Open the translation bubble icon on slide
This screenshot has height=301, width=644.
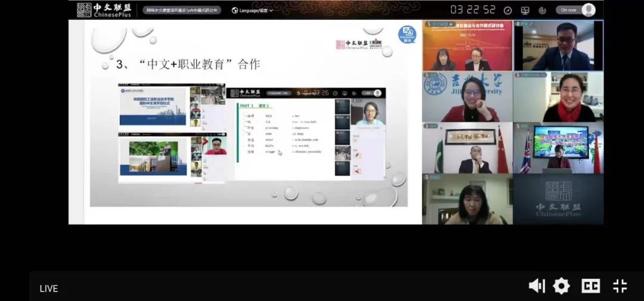coord(407,35)
